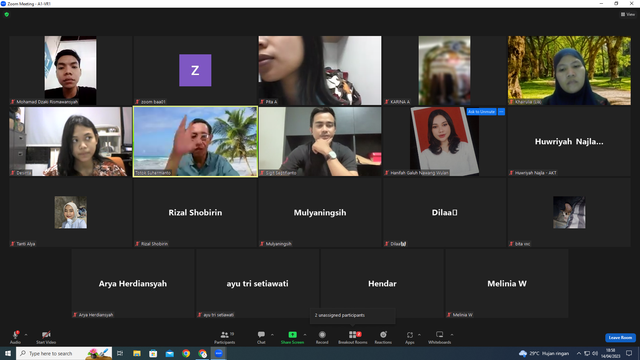Open Microsoft Store from the taskbar
Screen dimensions: 640x360
(x=153, y=353)
